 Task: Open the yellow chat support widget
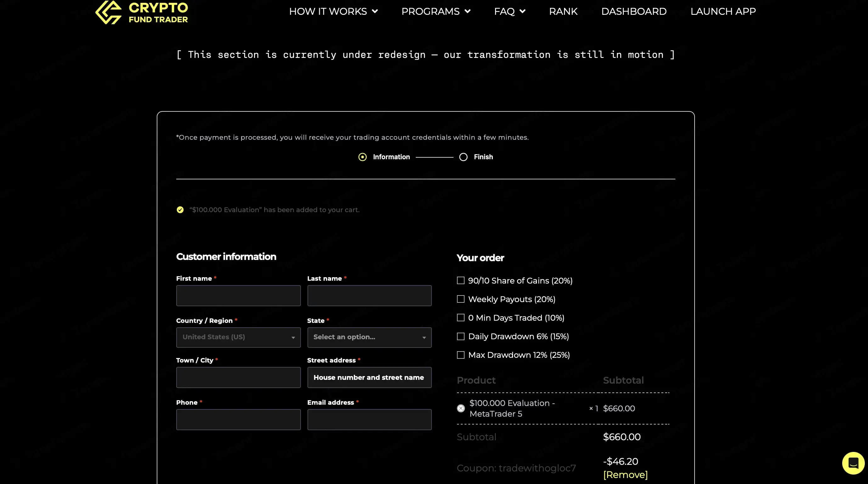pyautogui.click(x=853, y=463)
